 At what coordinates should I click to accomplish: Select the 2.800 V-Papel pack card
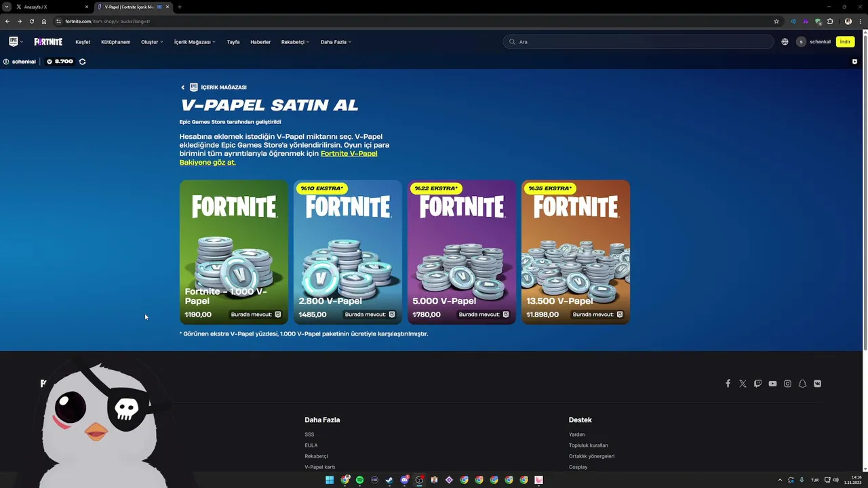coord(348,252)
